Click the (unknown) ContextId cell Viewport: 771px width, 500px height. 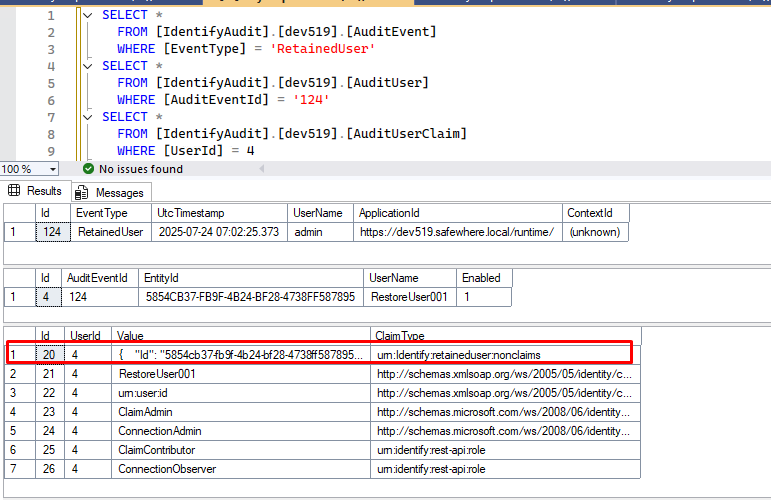point(595,232)
